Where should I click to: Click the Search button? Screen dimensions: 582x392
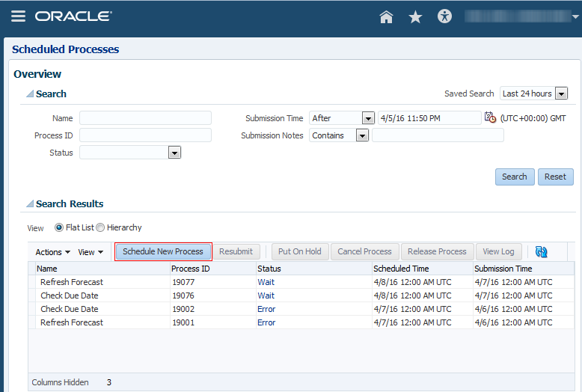click(x=515, y=177)
